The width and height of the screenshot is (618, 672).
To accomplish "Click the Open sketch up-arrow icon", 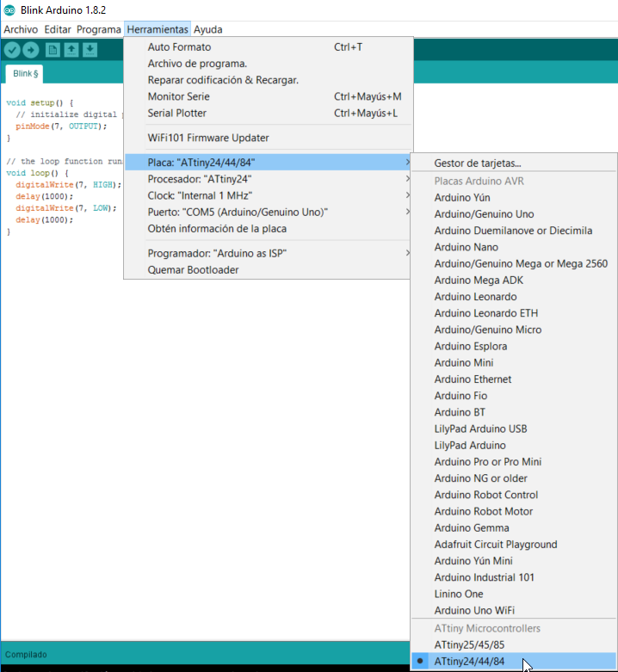I will pos(71,50).
